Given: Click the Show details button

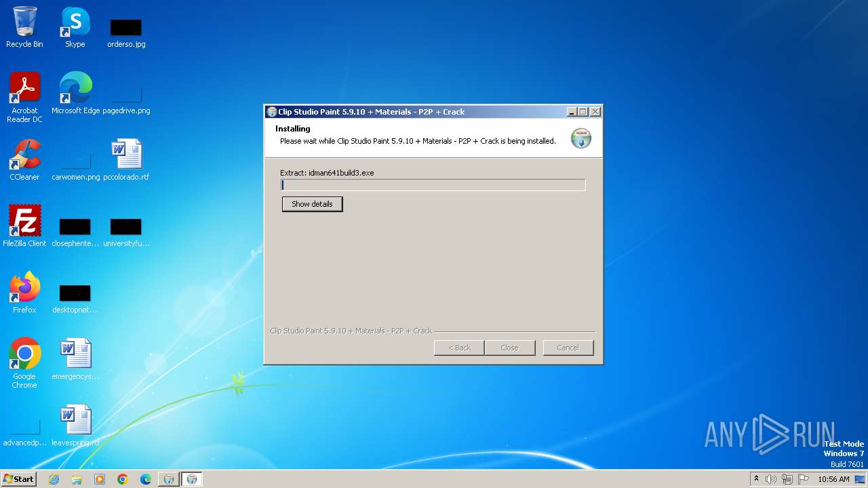Looking at the screenshot, I should (312, 204).
